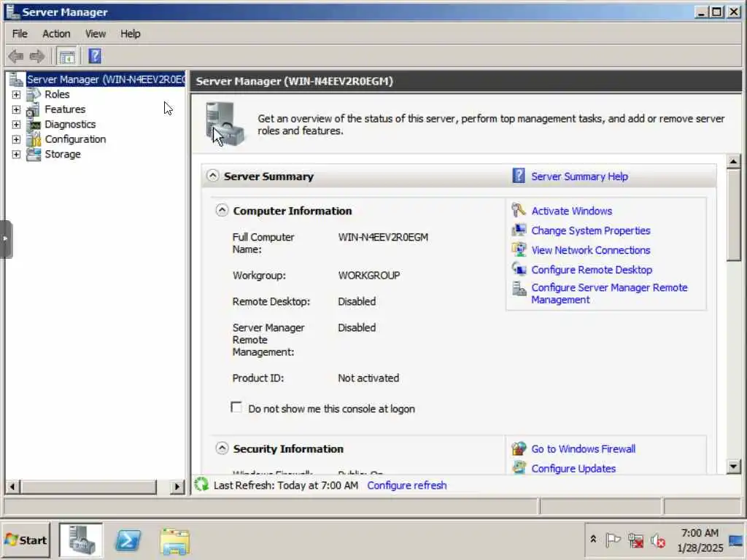Screen dimensions: 747x560
Task: Open the Help menu
Action: 130,34
